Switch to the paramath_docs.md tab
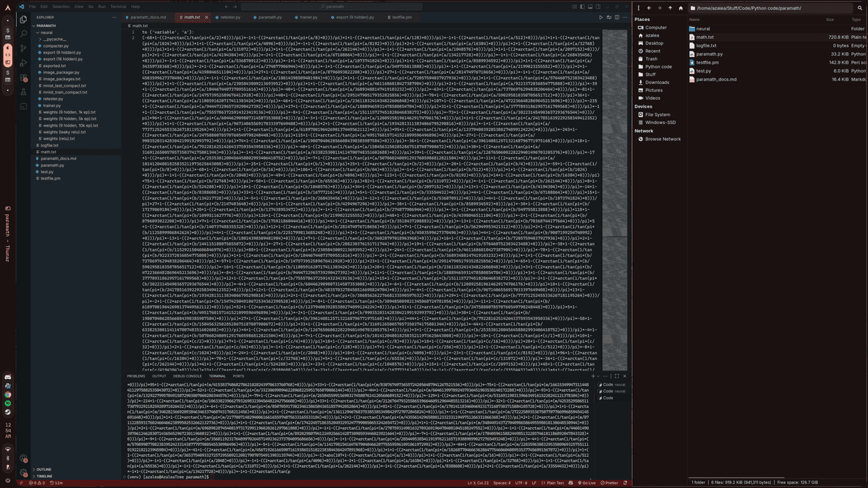The image size is (868, 488). tap(149, 17)
